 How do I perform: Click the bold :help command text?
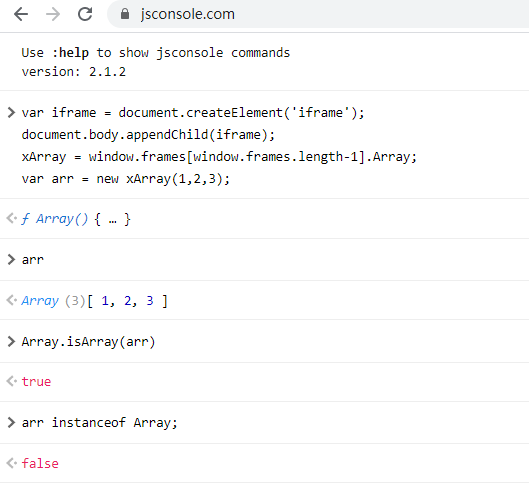pos(70,53)
